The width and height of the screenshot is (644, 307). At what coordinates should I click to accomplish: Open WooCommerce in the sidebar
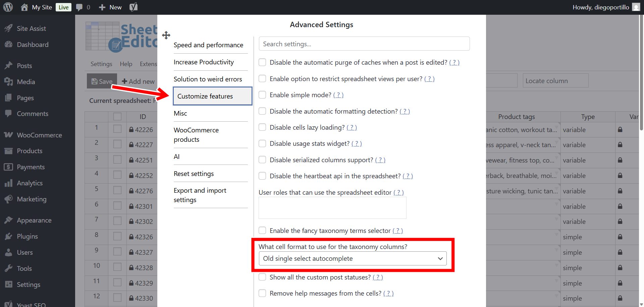click(39, 135)
